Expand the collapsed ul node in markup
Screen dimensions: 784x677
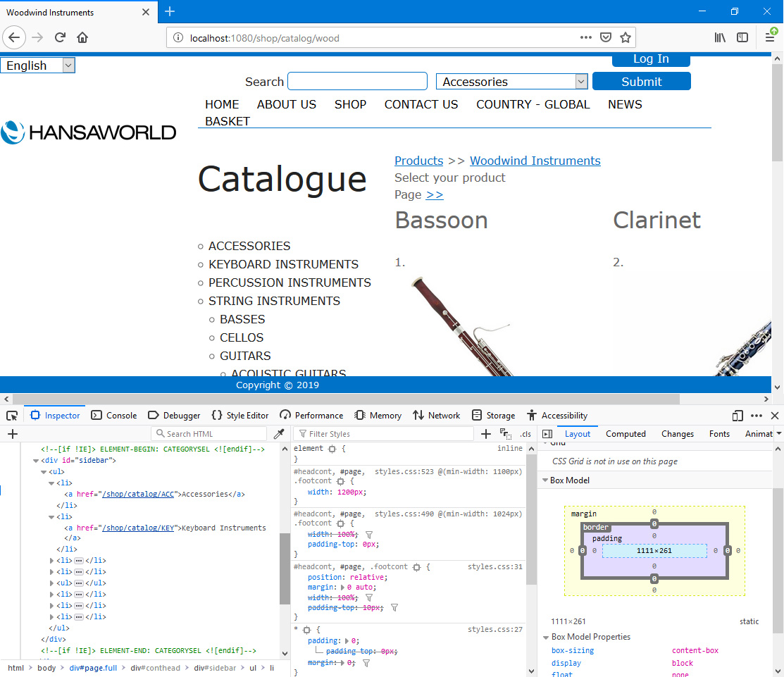pos(52,583)
